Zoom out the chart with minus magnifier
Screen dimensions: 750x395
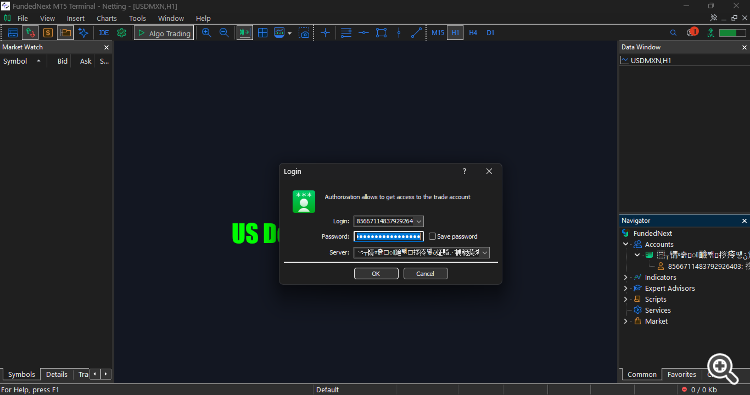[224, 33]
